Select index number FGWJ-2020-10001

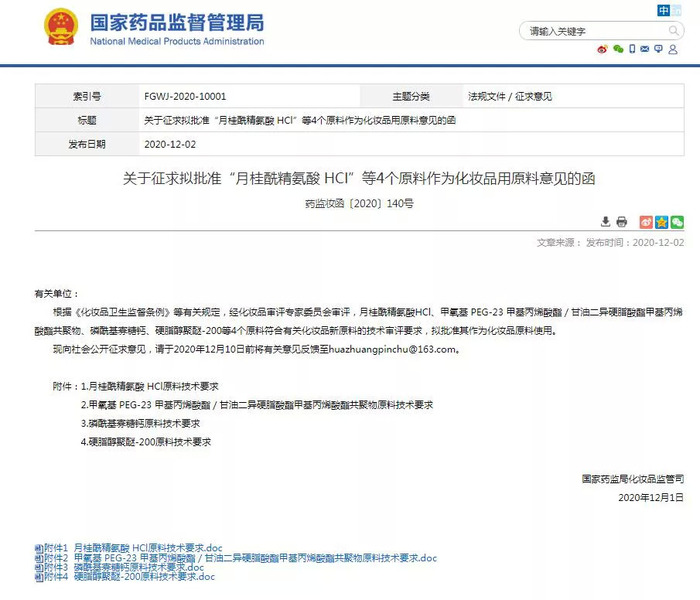[x=185, y=96]
